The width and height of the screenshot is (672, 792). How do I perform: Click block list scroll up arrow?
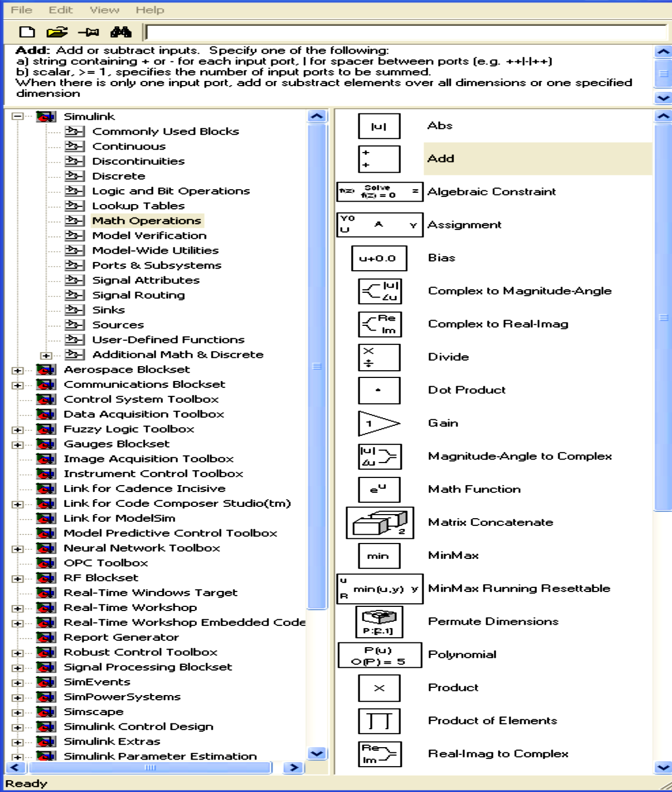(x=663, y=116)
